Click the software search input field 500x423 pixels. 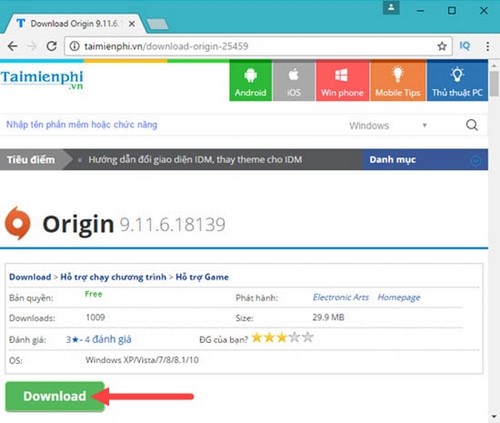[x=167, y=125]
